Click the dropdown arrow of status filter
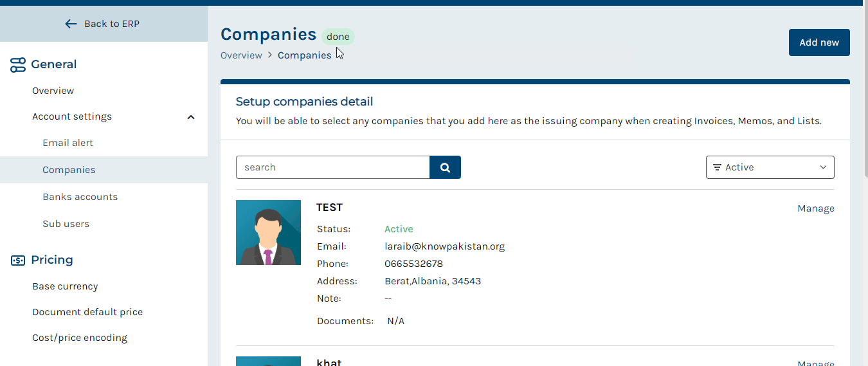The image size is (868, 366). 823,167
